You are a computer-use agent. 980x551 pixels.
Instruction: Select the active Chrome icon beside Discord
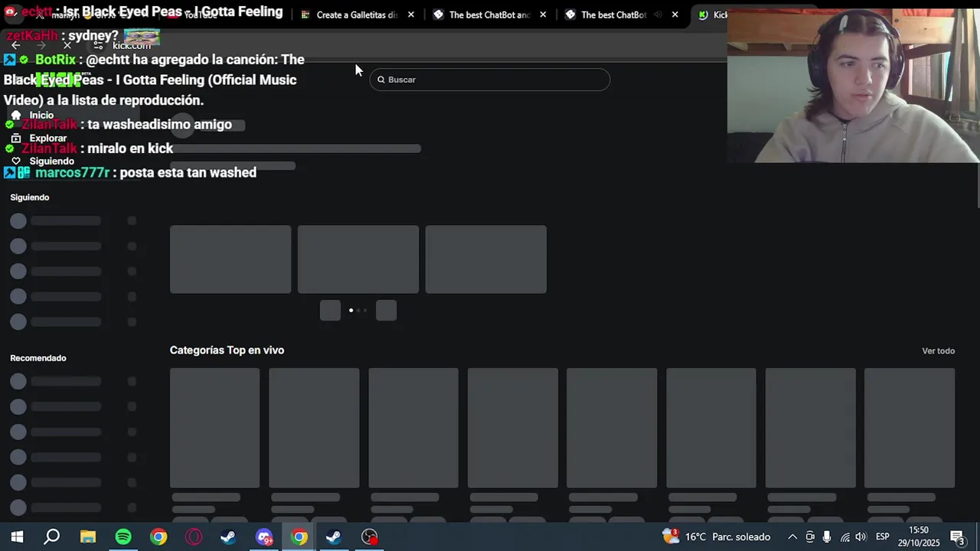pos(299,536)
